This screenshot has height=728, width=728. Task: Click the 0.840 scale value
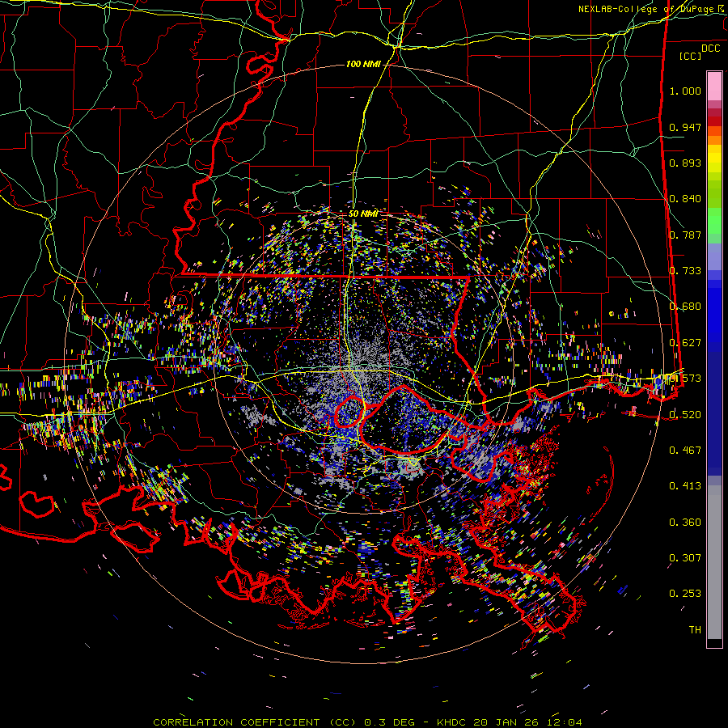click(685, 199)
